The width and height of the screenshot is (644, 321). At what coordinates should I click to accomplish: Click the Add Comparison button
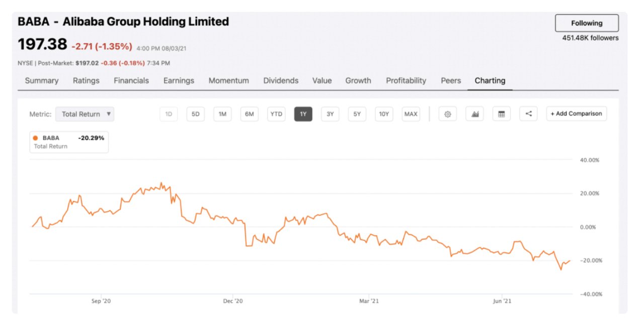click(577, 114)
